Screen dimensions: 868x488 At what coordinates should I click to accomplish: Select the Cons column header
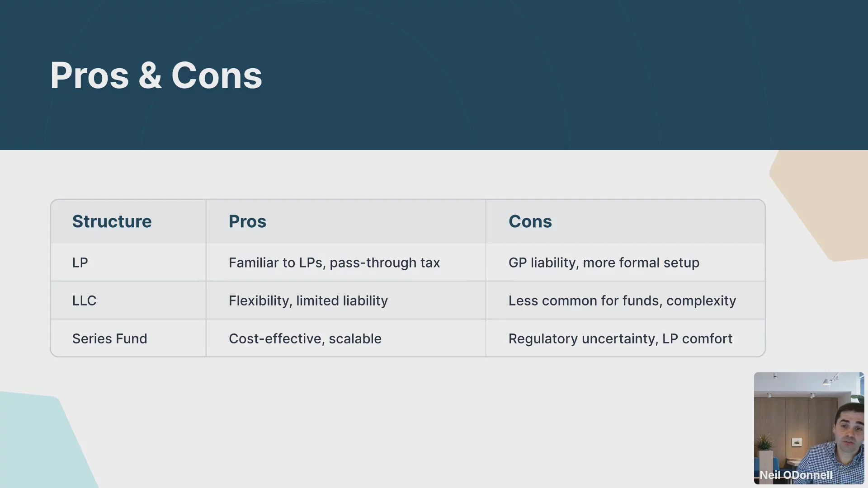click(x=625, y=221)
